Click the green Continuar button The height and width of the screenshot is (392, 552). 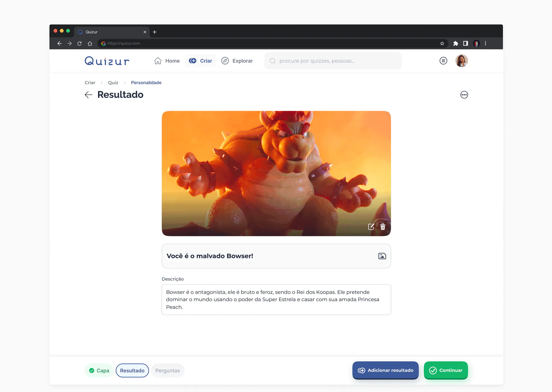446,370
